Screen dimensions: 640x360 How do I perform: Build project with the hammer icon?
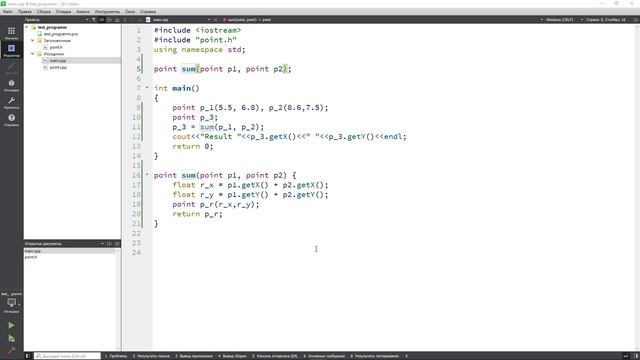pyautogui.click(x=11, y=350)
